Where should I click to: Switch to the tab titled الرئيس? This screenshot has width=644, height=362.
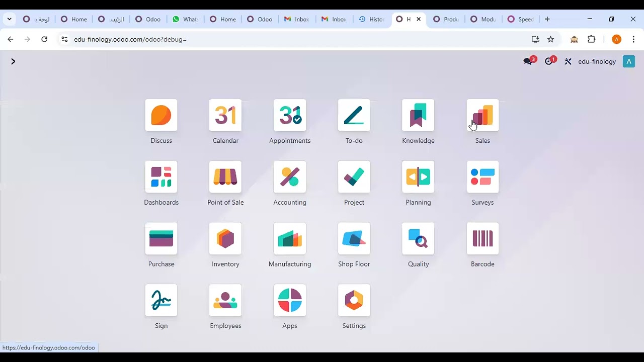[x=111, y=19]
